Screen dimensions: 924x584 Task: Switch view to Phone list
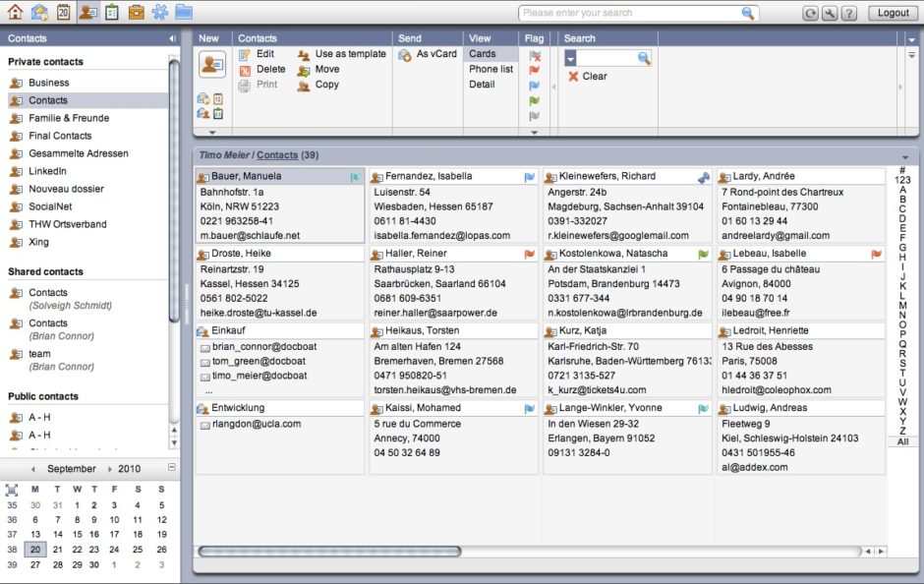coord(491,70)
